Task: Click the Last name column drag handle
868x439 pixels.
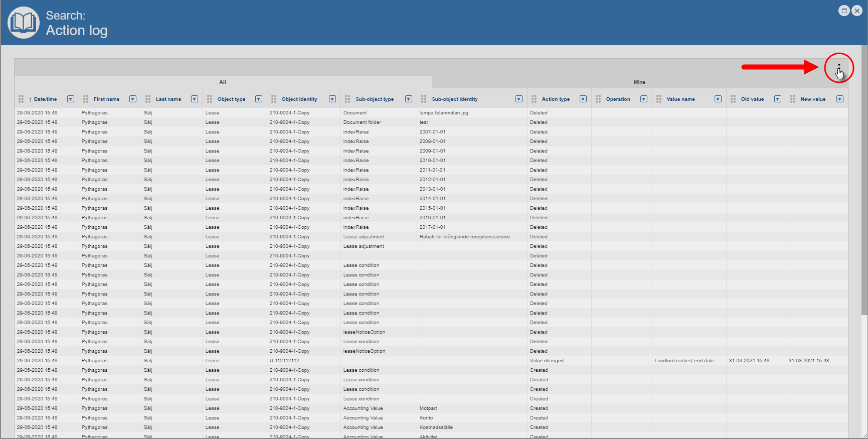Action: coord(148,99)
